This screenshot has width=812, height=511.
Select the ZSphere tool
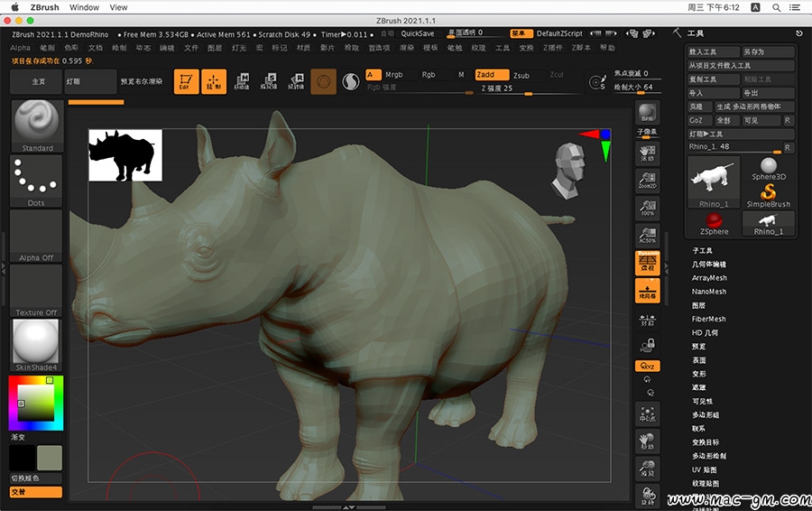click(714, 224)
